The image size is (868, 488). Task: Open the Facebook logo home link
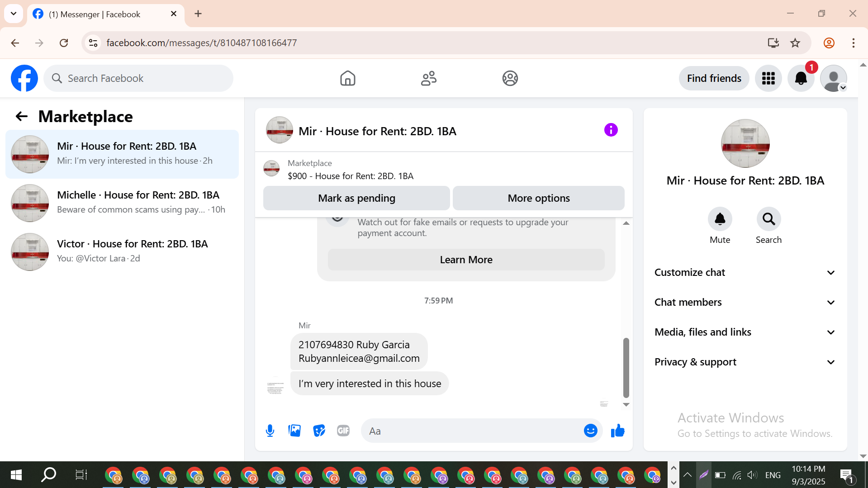pos(24,78)
